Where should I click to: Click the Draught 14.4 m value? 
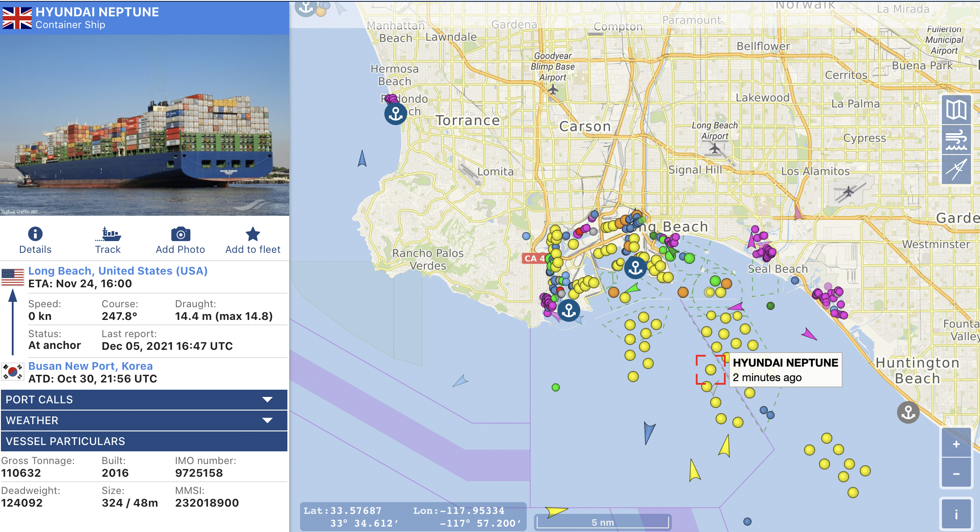coord(224,316)
